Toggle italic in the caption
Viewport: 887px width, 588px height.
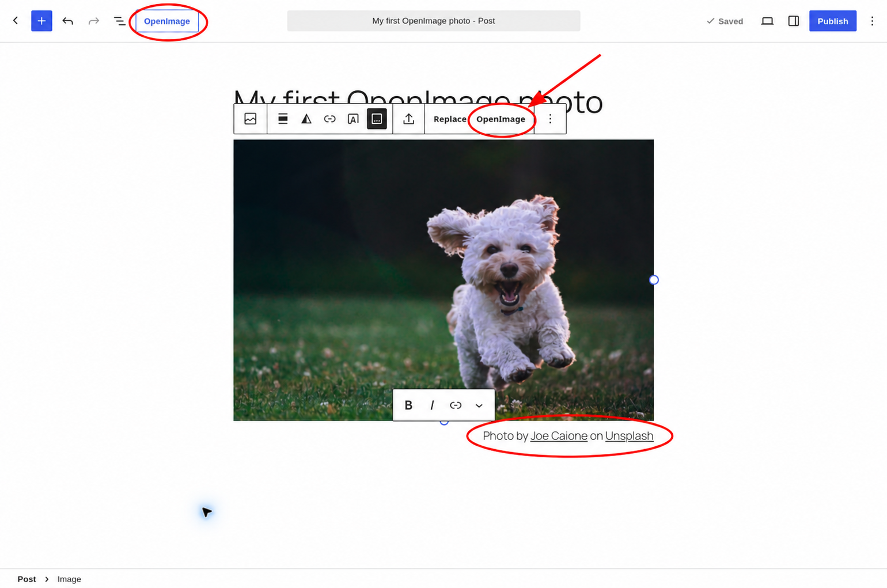click(x=432, y=405)
